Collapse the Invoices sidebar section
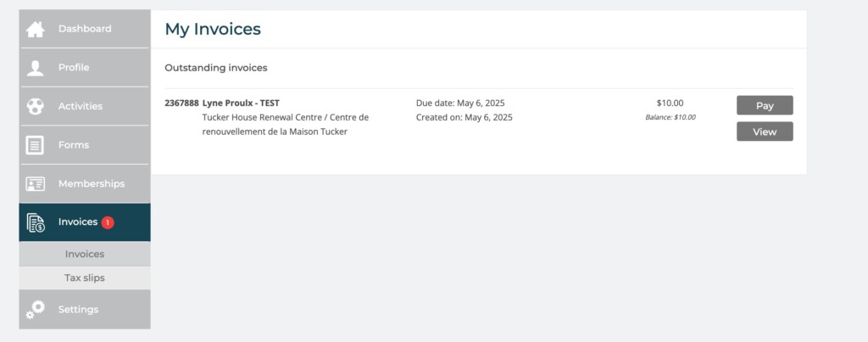Image resolution: width=868 pixels, height=342 pixels. click(x=85, y=222)
